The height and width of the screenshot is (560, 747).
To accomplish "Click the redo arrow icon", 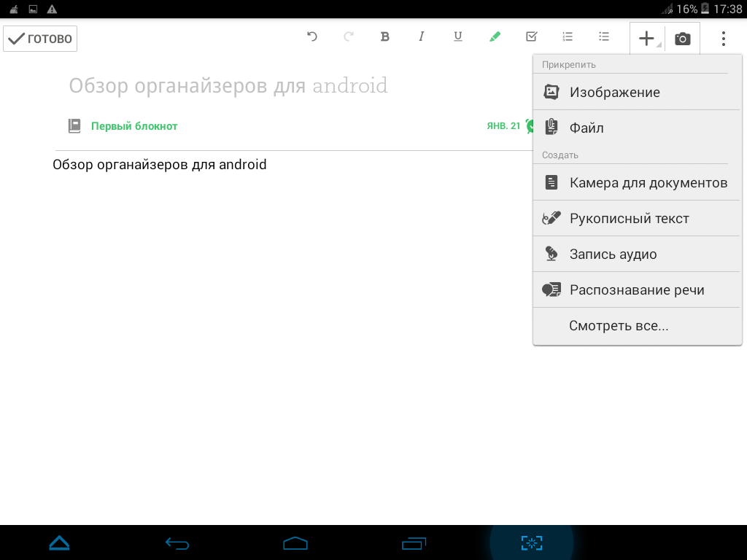I will [x=349, y=37].
